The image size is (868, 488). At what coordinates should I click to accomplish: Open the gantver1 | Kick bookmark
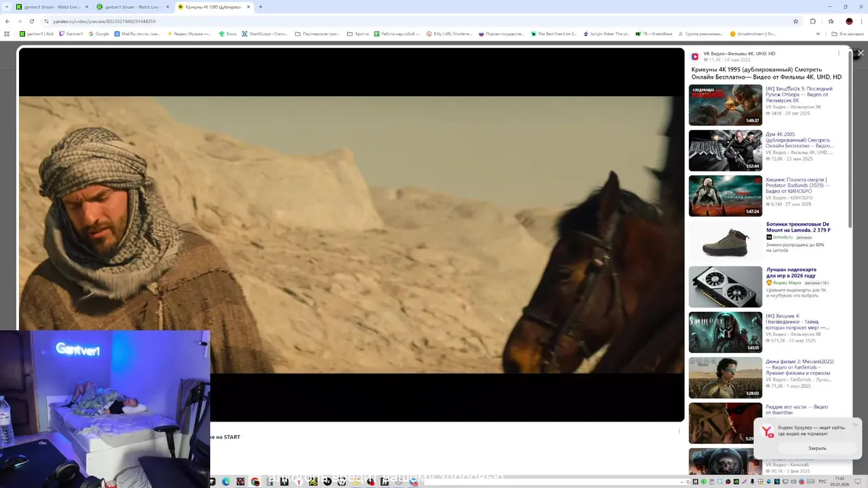coord(37,33)
